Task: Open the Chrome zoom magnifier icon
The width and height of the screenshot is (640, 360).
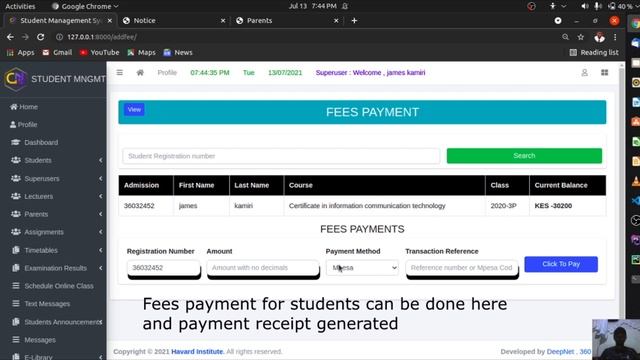Action: (x=565, y=37)
